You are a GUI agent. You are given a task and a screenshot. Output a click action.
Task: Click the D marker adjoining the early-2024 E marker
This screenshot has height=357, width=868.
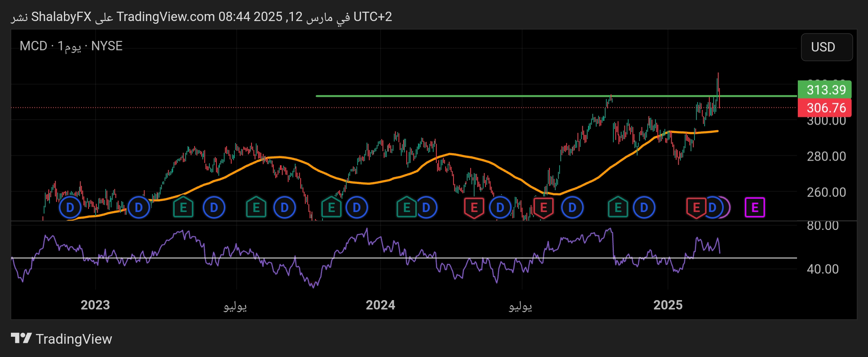(x=426, y=207)
